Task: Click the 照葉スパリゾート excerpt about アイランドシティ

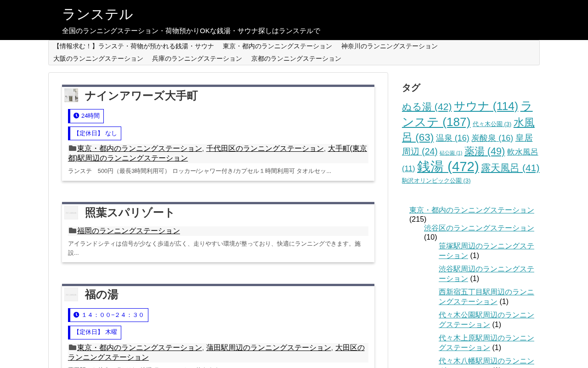Action: pos(215,248)
